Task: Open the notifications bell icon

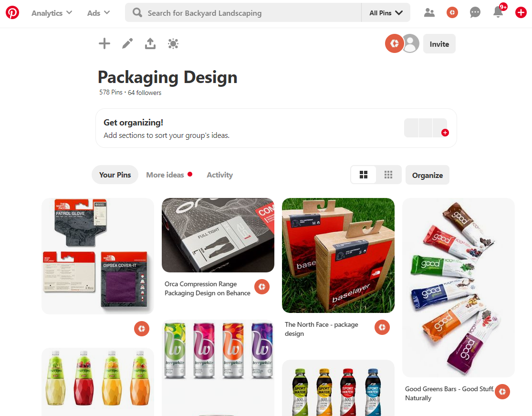Action: pyautogui.click(x=498, y=12)
